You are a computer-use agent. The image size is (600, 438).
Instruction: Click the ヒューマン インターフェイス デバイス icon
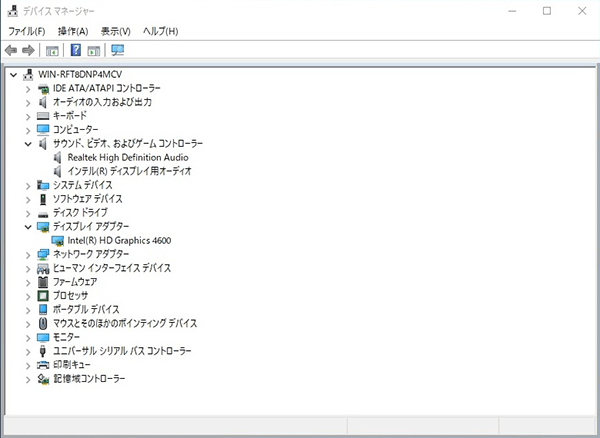43,268
